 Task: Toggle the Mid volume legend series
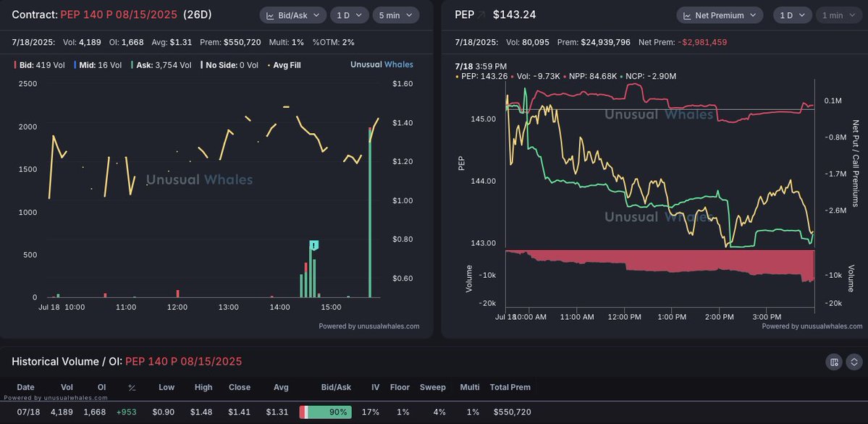[98, 65]
